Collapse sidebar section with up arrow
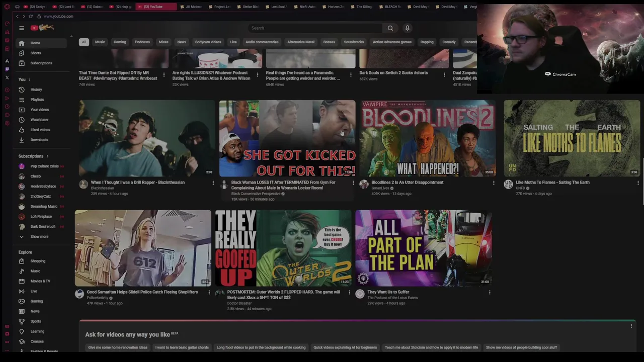The width and height of the screenshot is (644, 362). [71, 37]
